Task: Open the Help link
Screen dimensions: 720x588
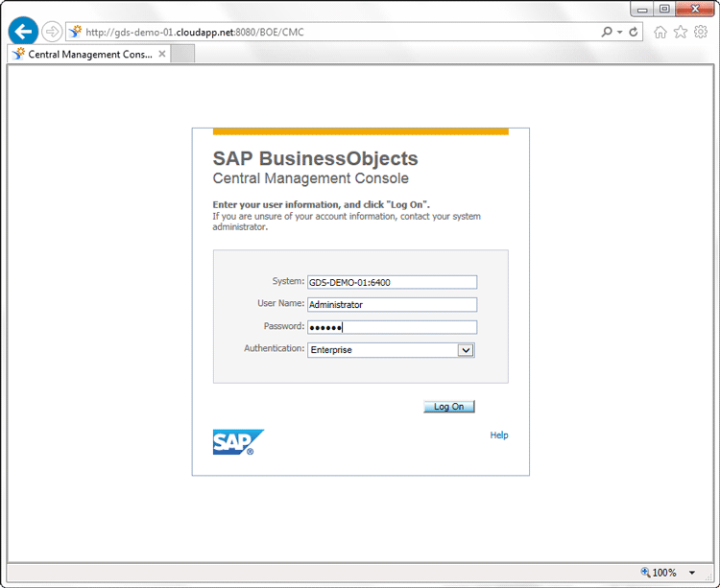Action: tap(498, 435)
